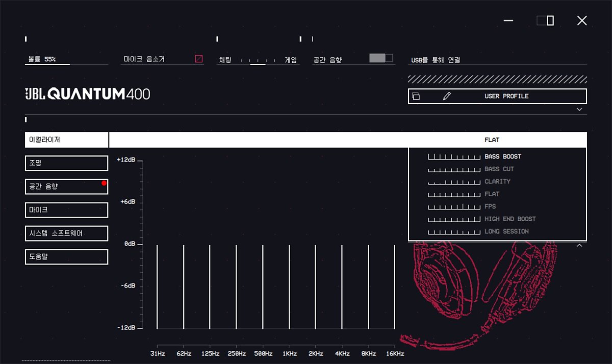Click the pencil edit profile icon
This screenshot has width=612, height=364.
click(447, 96)
